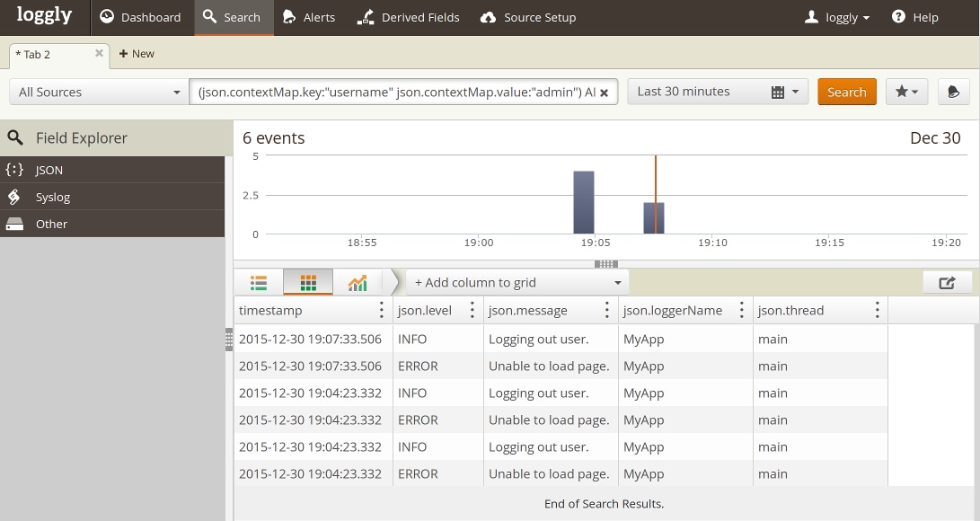Click the alert bell icon beside favorites

click(x=953, y=92)
